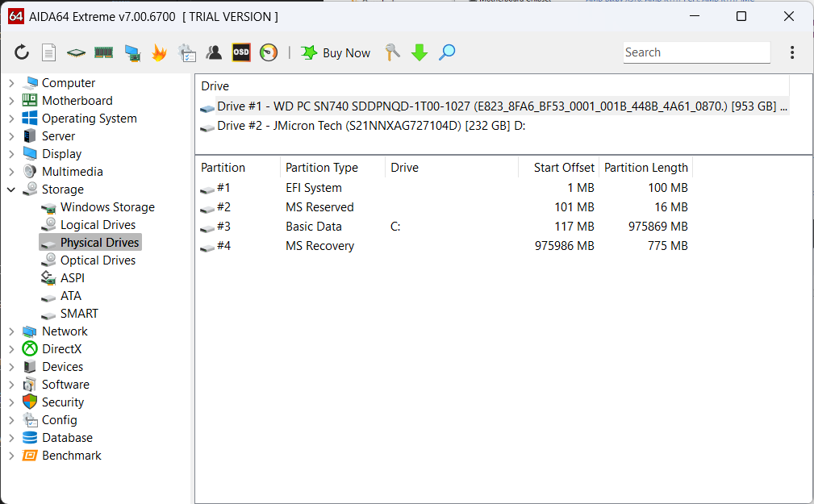Click the green download arrow icon
The image size is (814, 504).
[x=420, y=52]
